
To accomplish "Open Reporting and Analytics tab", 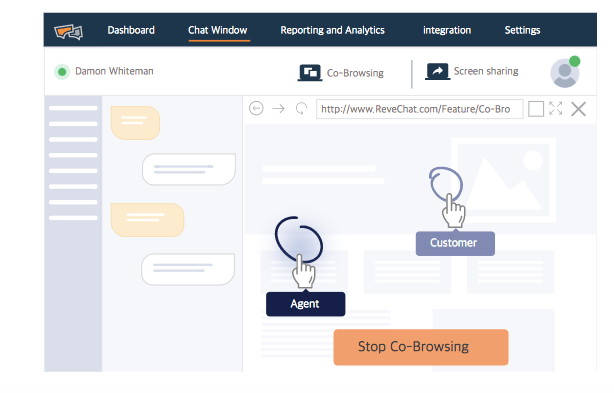I will click(x=332, y=30).
